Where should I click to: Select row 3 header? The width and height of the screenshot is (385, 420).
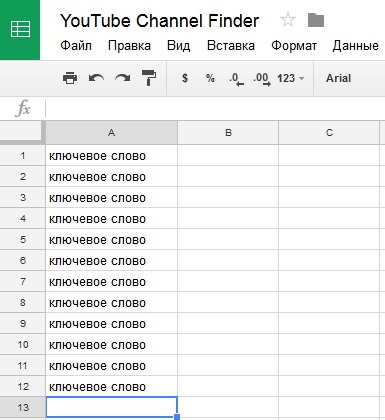click(x=23, y=197)
